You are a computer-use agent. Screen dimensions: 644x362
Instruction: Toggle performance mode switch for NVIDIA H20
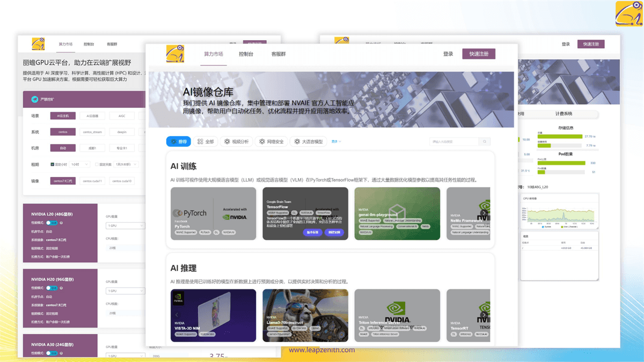coord(52,288)
